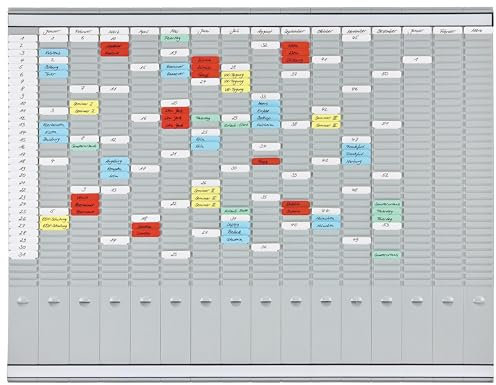Select yellow card in Juli, row 8

pos(235,89)
